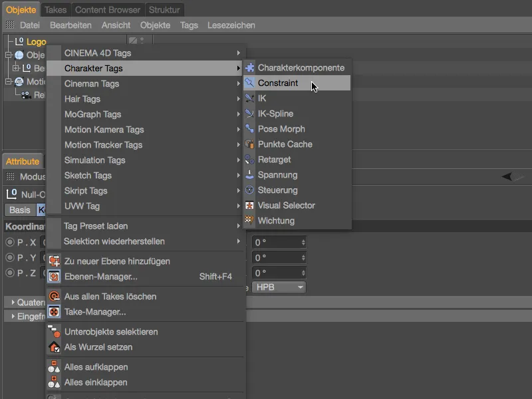Click the Take-Manager icon
The width and height of the screenshot is (532, 399).
click(54, 311)
